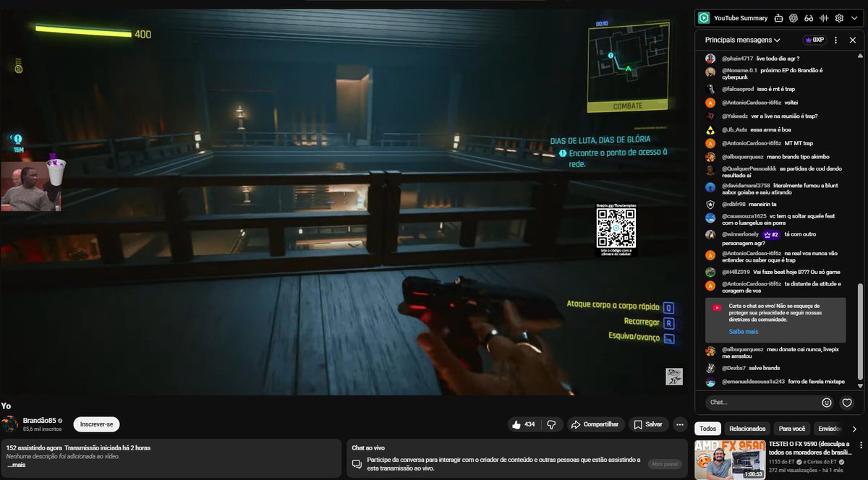Open the FX 9590 video thumbnail
The width and height of the screenshot is (868, 480).
click(729, 460)
